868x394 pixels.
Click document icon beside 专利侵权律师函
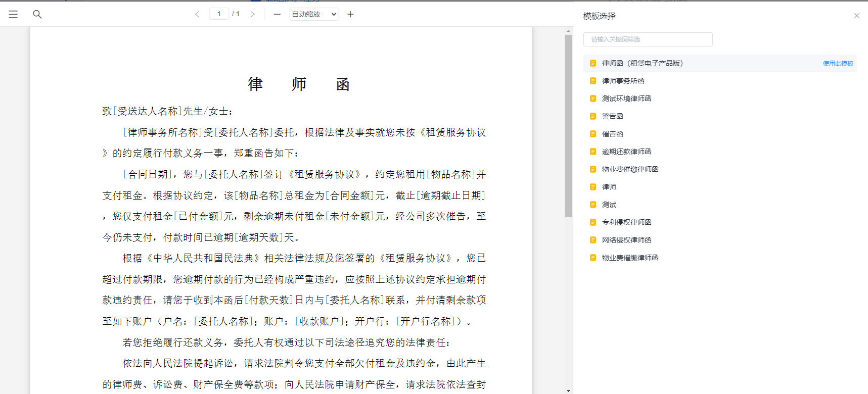point(593,222)
